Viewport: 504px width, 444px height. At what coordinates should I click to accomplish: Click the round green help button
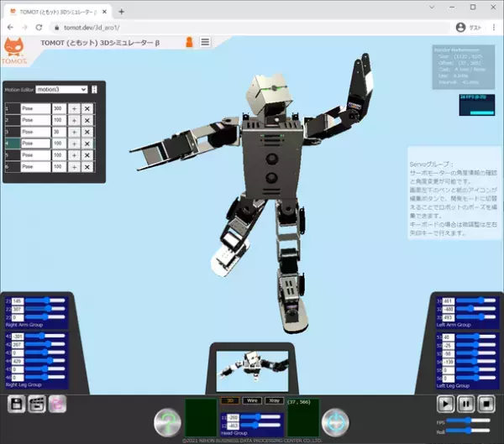click(167, 422)
